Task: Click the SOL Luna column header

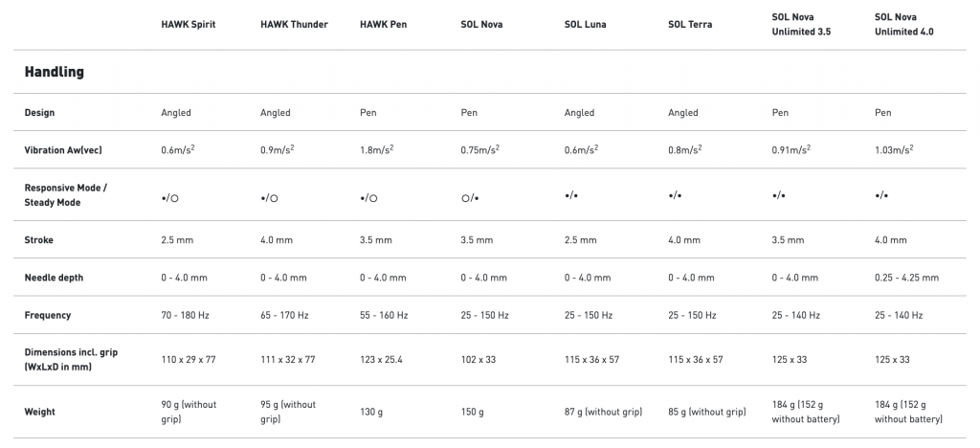Action: tap(585, 24)
